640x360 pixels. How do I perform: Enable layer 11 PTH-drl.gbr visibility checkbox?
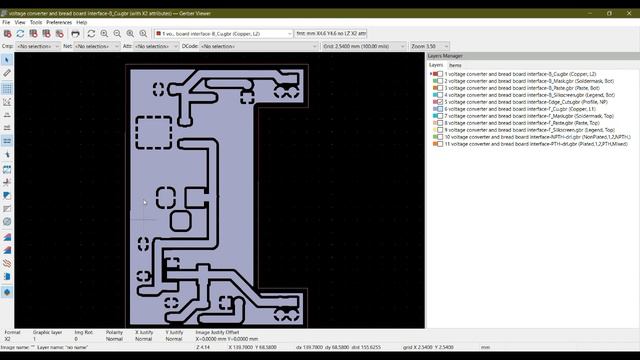440,144
